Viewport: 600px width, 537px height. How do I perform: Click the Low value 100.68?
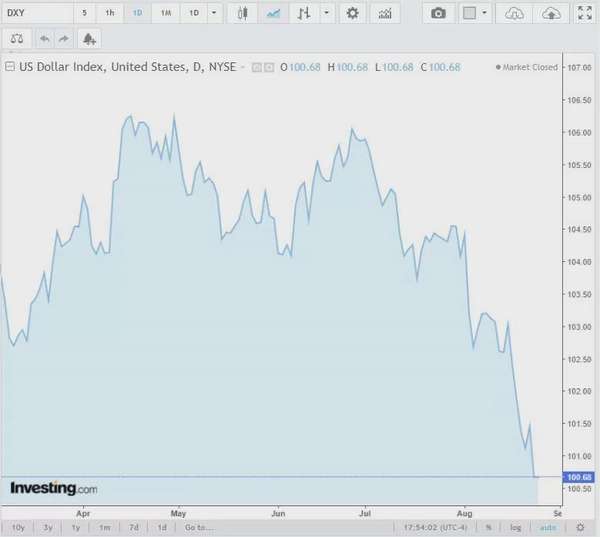click(x=398, y=67)
